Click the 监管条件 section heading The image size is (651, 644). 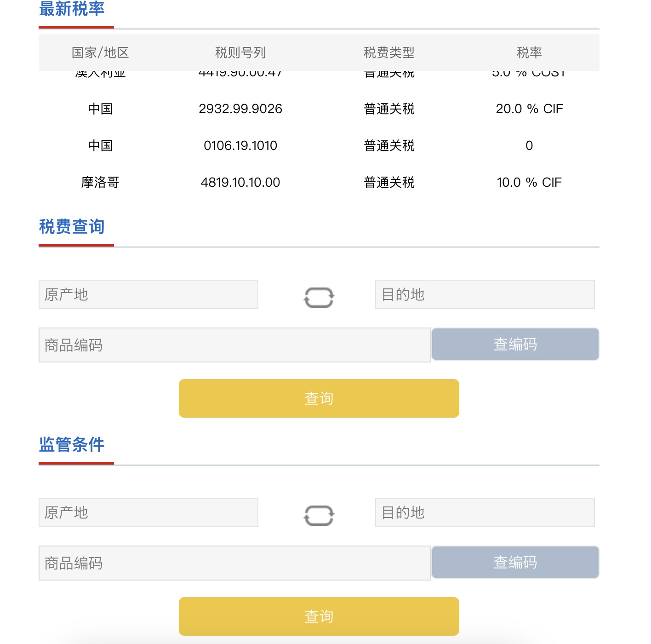tap(71, 445)
